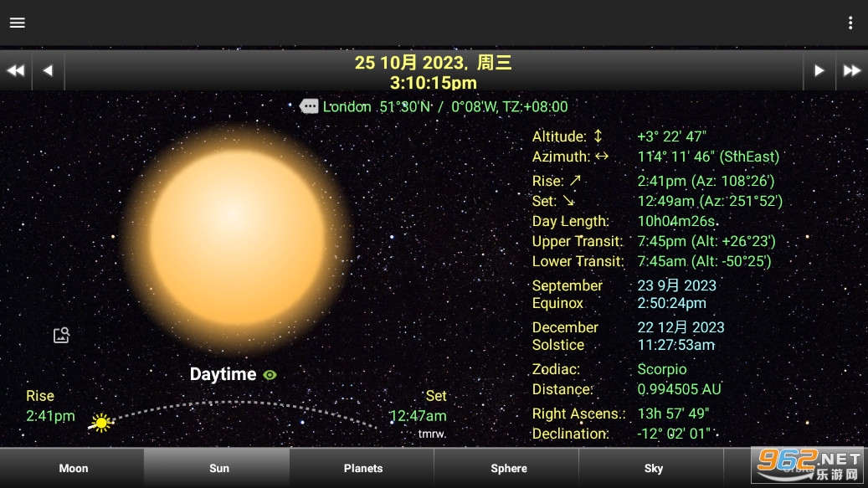This screenshot has height=488, width=868.
Task: Step forward one time unit
Action: click(819, 71)
